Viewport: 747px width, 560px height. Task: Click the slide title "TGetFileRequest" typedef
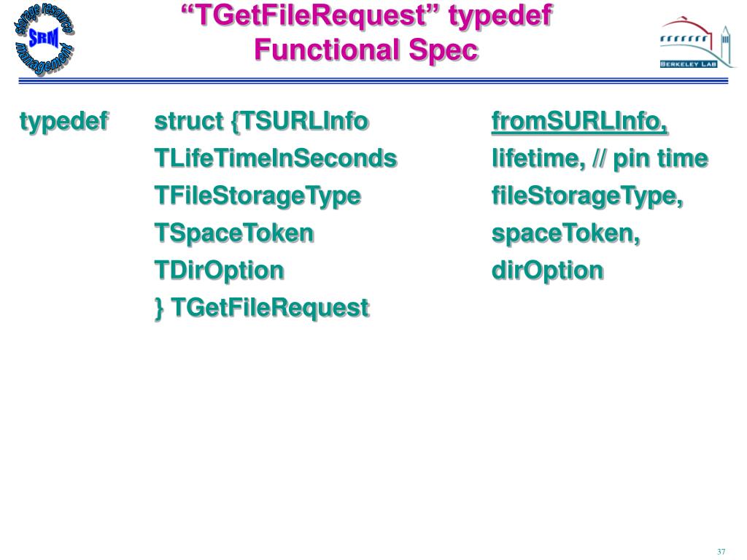[x=367, y=15]
